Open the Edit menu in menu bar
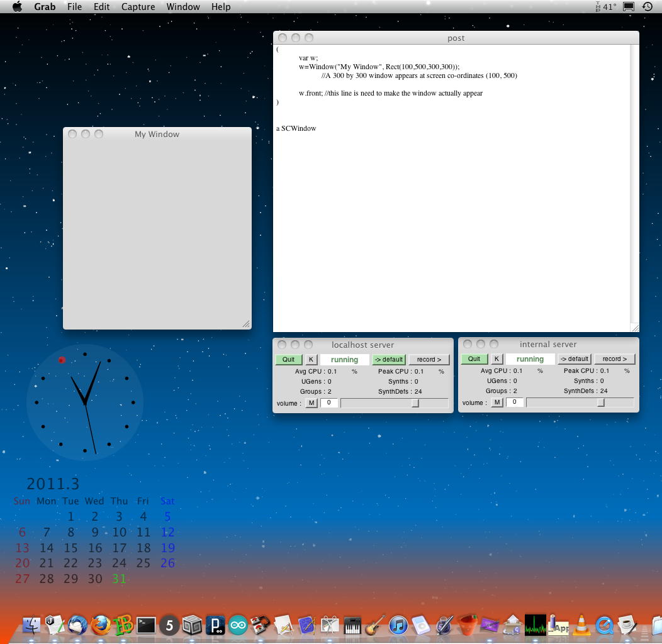Screen dimensions: 662x644 click(101, 7)
